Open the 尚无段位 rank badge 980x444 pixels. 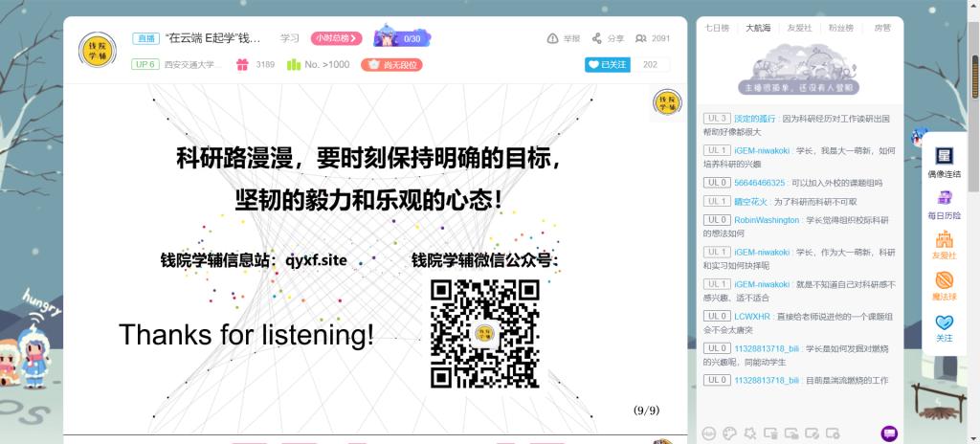pyautogui.click(x=391, y=64)
